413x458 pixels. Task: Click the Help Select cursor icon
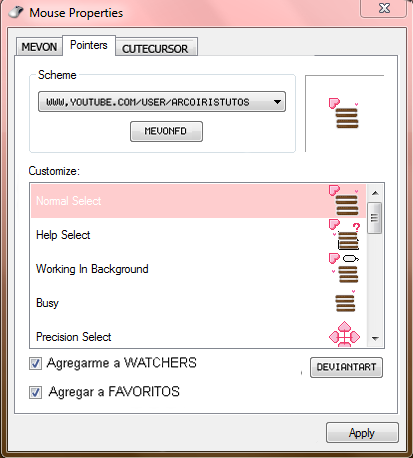pyautogui.click(x=345, y=235)
